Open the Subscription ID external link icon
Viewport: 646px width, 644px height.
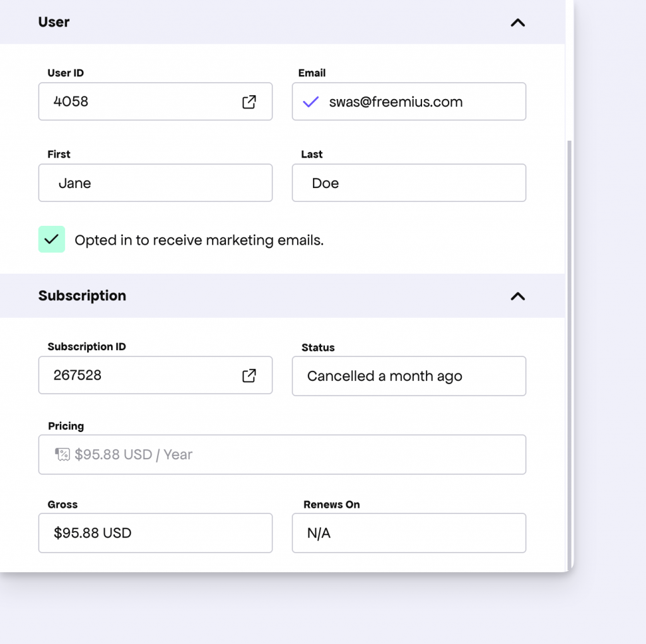[249, 375]
